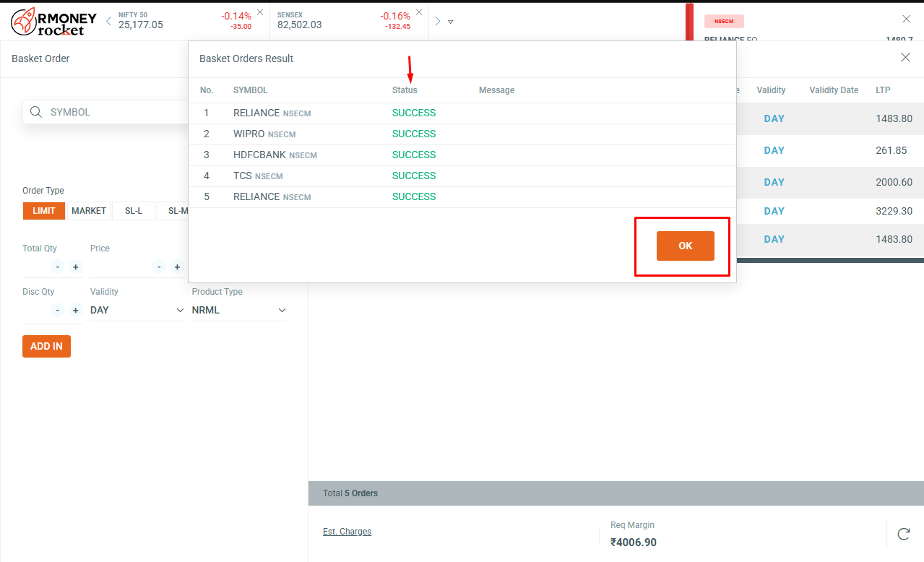Open the Validity DAY dropdown

[x=137, y=310]
